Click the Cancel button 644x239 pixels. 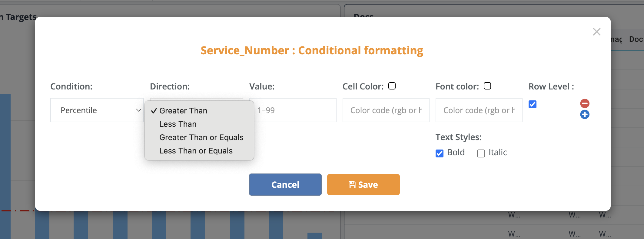[x=285, y=185]
